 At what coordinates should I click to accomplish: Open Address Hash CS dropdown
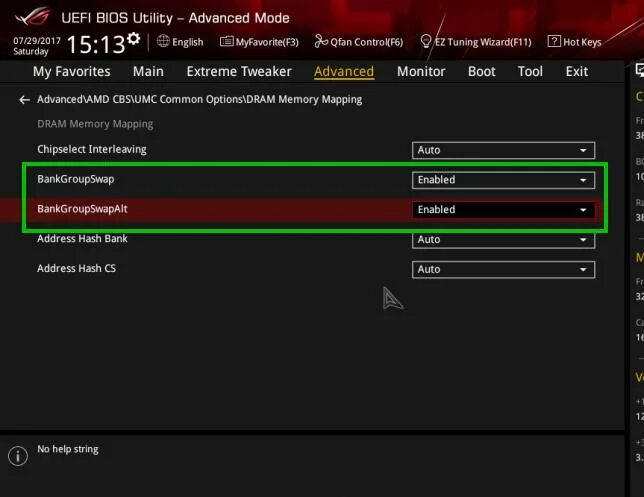pos(503,269)
